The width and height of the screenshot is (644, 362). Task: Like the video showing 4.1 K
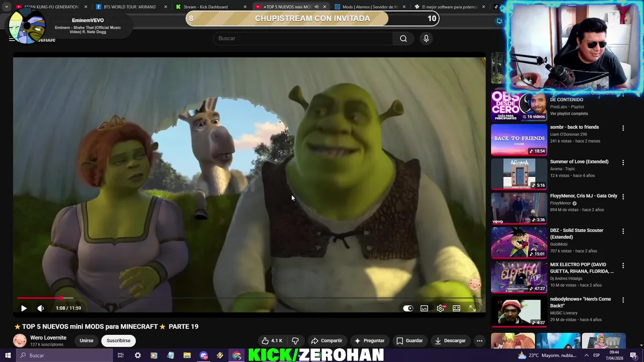(272, 340)
